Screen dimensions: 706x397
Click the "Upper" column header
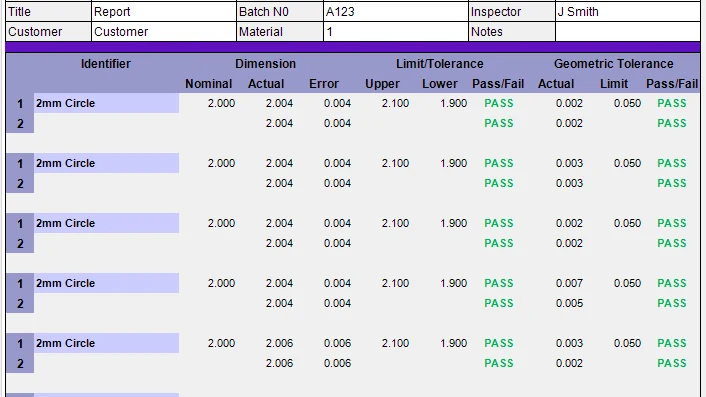click(x=382, y=84)
